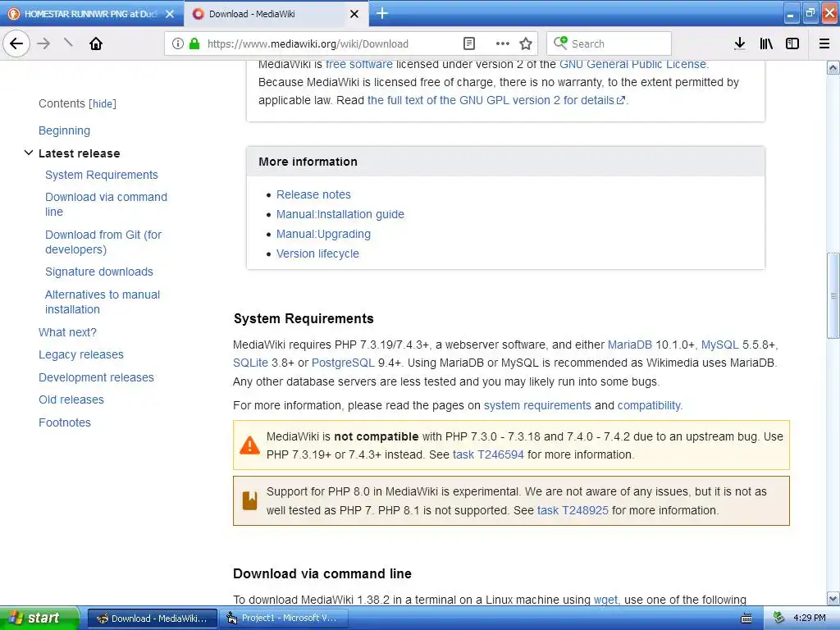
Task: Bookmark this page with the star icon
Action: [526, 43]
